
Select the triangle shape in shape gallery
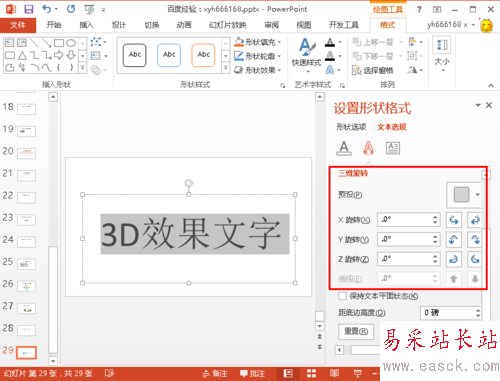[x=22, y=55]
